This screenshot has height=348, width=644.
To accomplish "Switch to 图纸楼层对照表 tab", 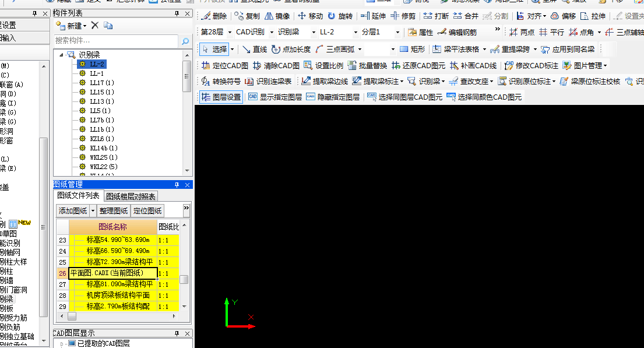I will [x=131, y=196].
